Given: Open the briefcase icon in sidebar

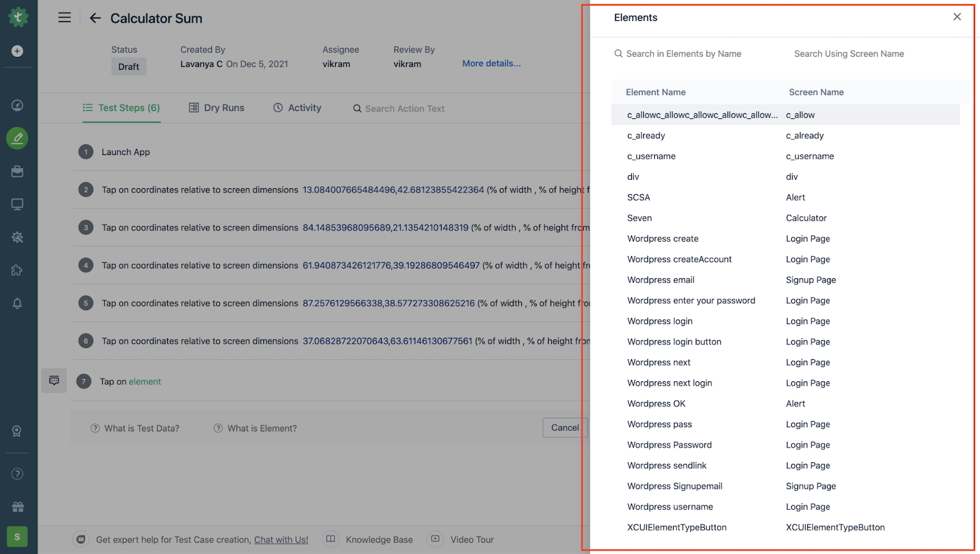Looking at the screenshot, I should point(18,172).
